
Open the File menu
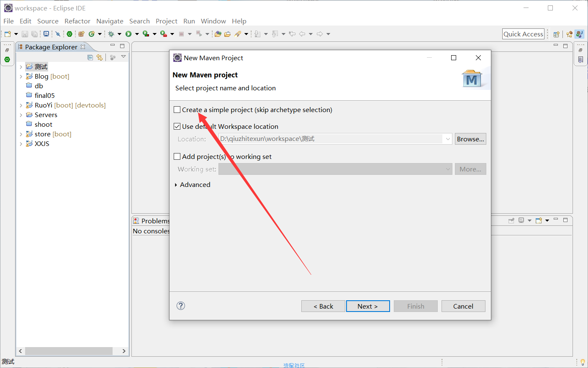click(8, 21)
